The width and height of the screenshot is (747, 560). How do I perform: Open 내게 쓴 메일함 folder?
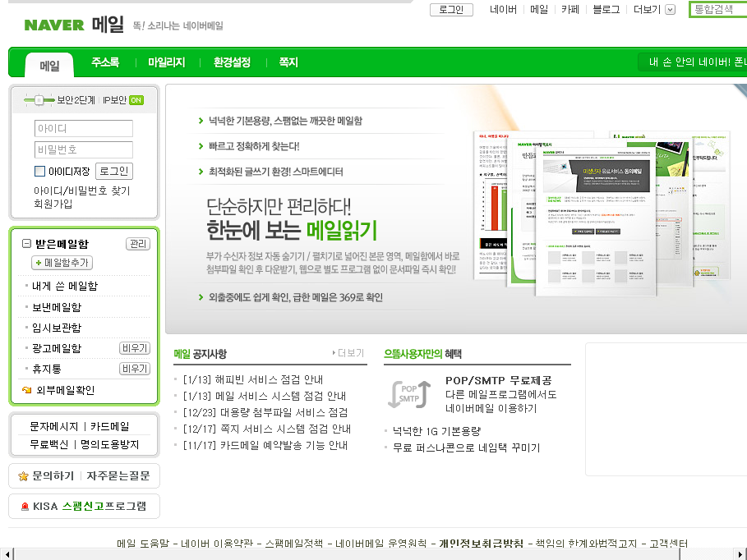tap(65, 286)
